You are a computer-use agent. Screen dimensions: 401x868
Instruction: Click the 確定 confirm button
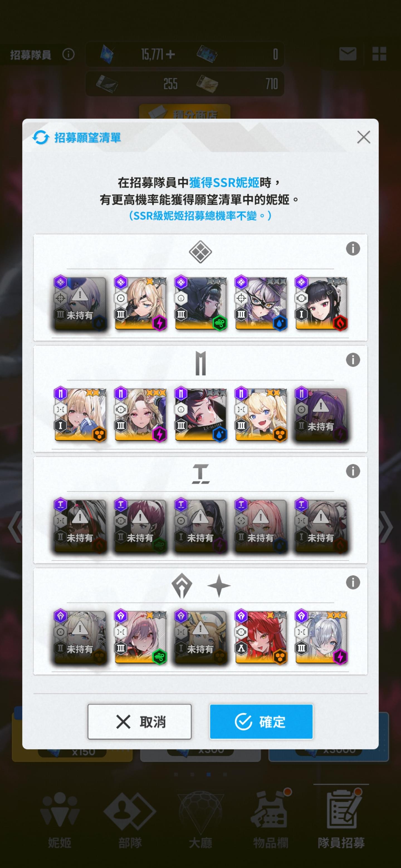tap(261, 722)
